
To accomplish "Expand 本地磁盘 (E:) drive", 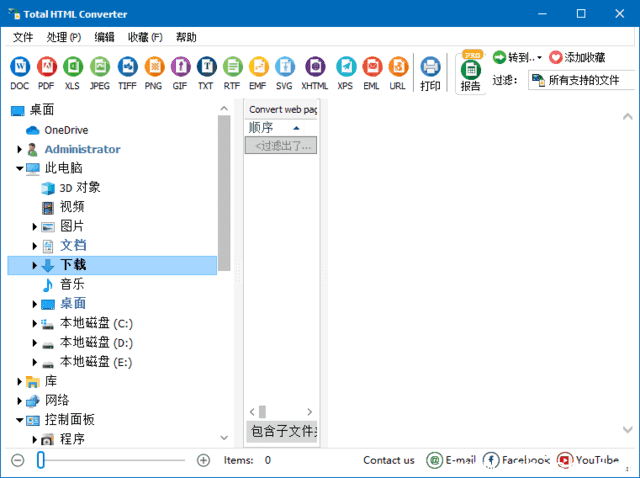I will click(x=35, y=362).
